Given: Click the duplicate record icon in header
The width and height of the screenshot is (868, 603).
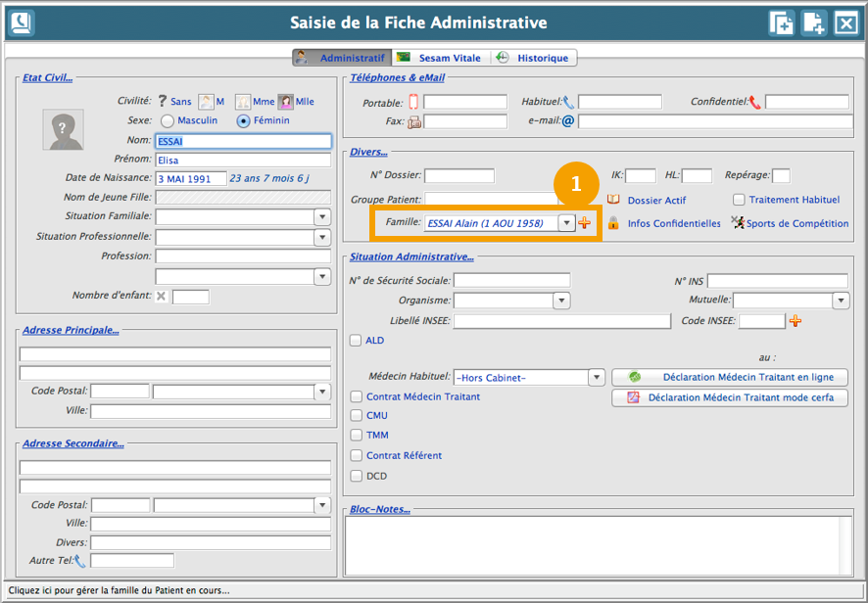Looking at the screenshot, I should click(x=781, y=23).
